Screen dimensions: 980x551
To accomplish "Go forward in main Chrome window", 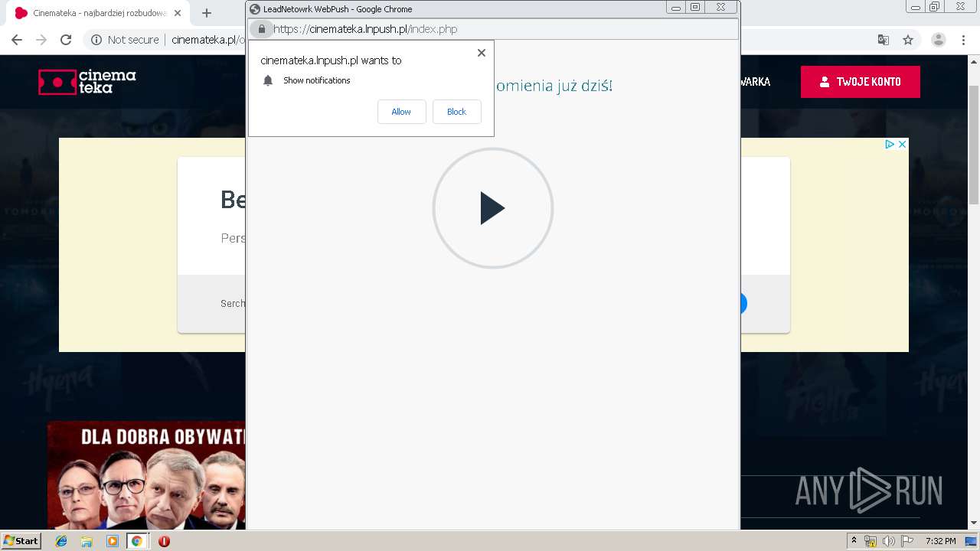I will (41, 40).
